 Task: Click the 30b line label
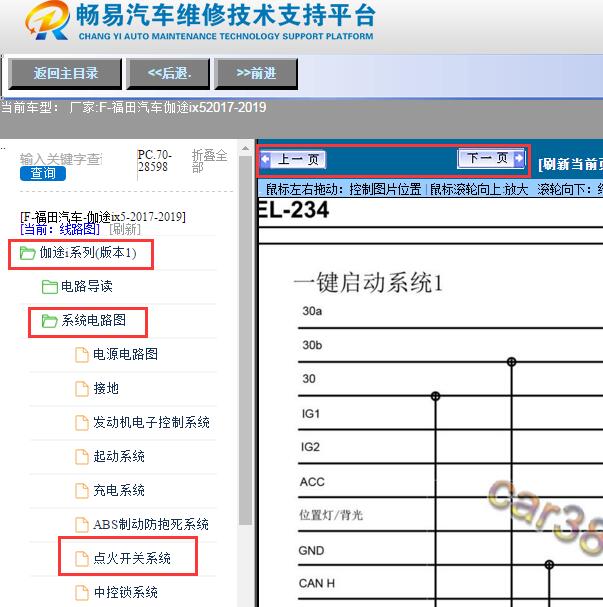pyautogui.click(x=312, y=345)
